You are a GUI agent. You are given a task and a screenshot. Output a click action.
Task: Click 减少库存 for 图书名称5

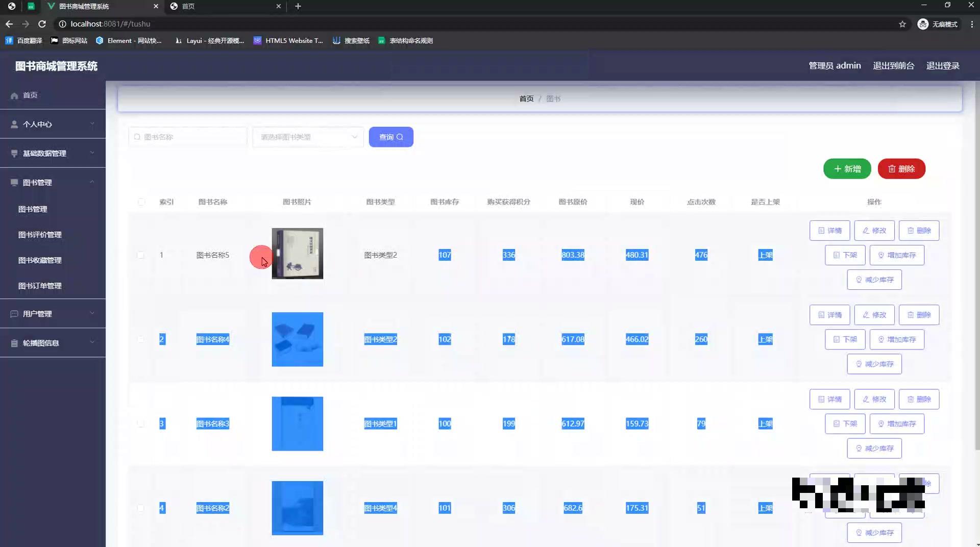click(874, 280)
